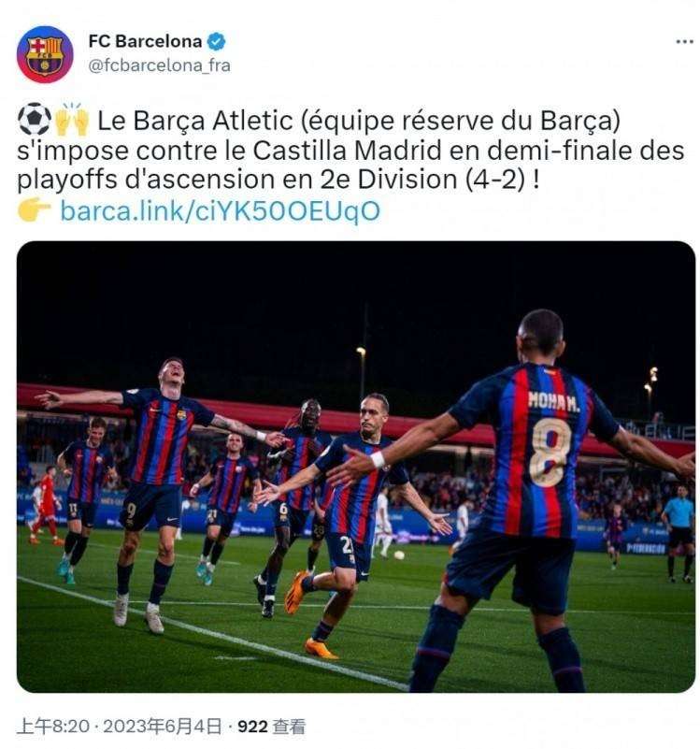Open the FC Barcelona crest avatar
Viewport: 700px width, 749px height.
pos(45,54)
